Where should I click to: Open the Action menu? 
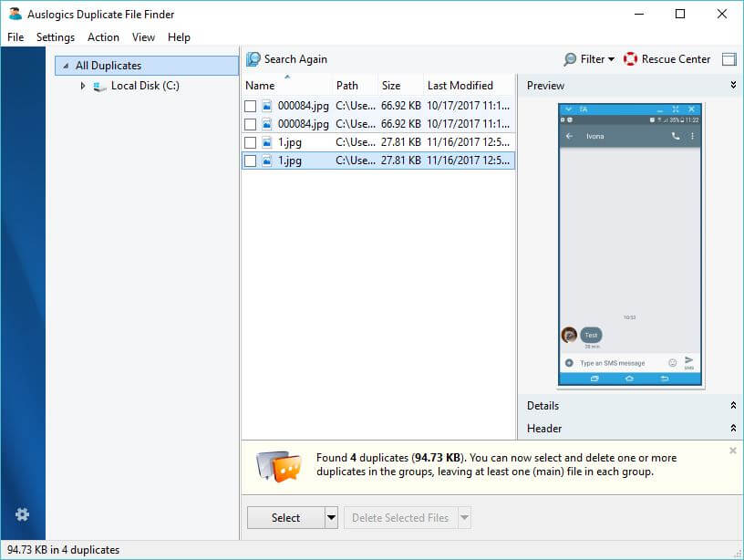[103, 37]
